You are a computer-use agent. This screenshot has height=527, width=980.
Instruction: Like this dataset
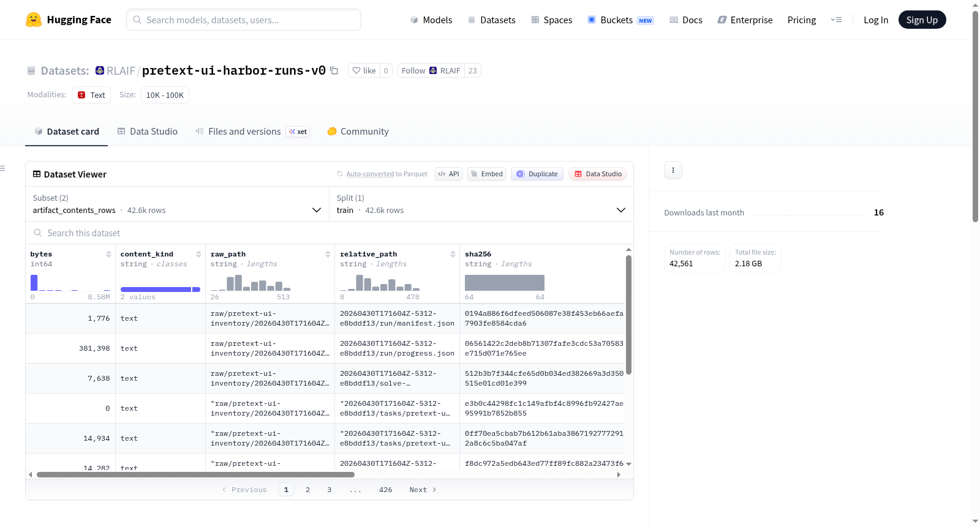coord(364,70)
